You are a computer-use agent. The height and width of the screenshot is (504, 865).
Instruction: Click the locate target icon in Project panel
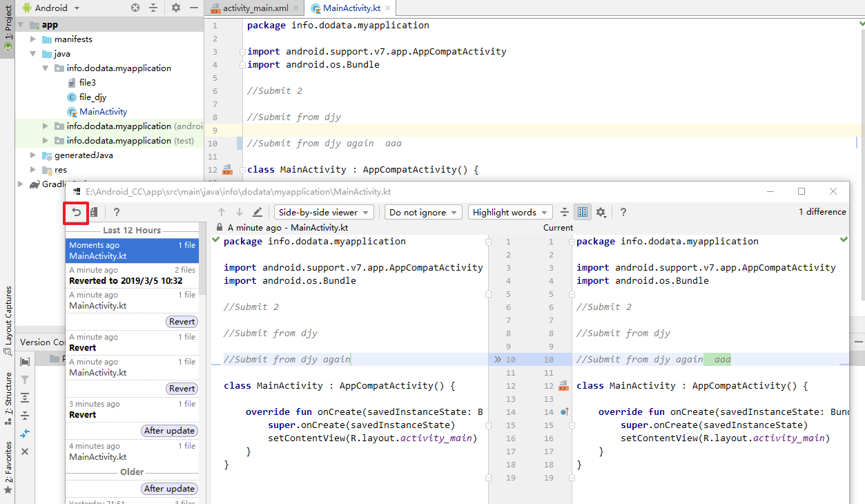[x=135, y=8]
